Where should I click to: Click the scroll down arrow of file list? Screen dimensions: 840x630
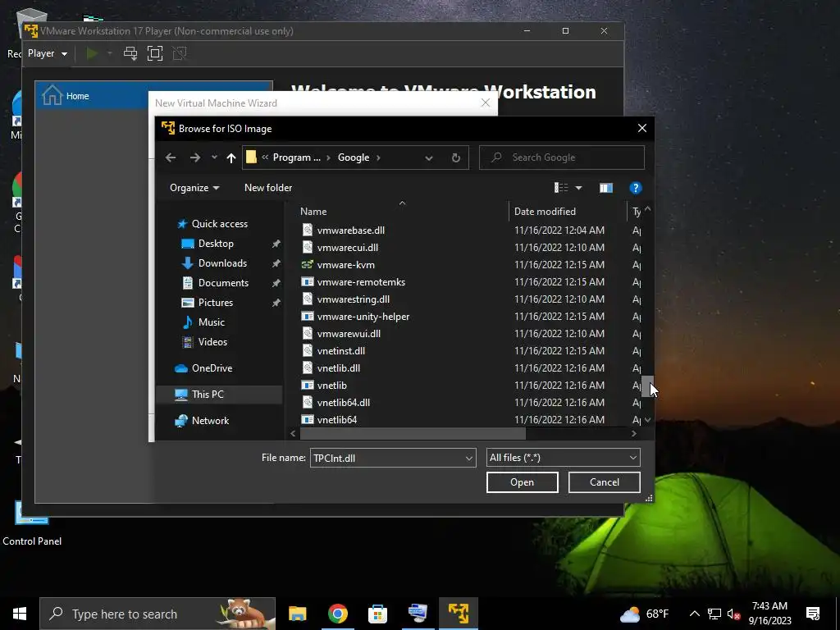point(648,420)
